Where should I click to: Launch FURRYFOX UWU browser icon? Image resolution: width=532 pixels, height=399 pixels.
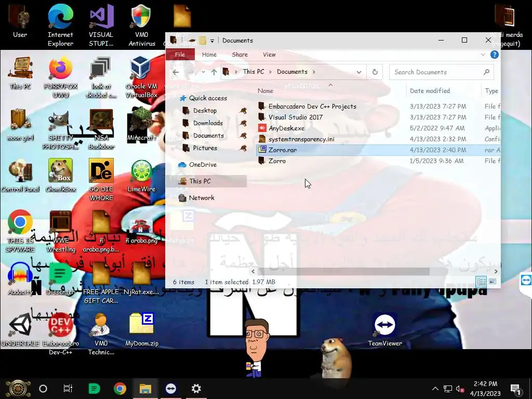(60, 77)
